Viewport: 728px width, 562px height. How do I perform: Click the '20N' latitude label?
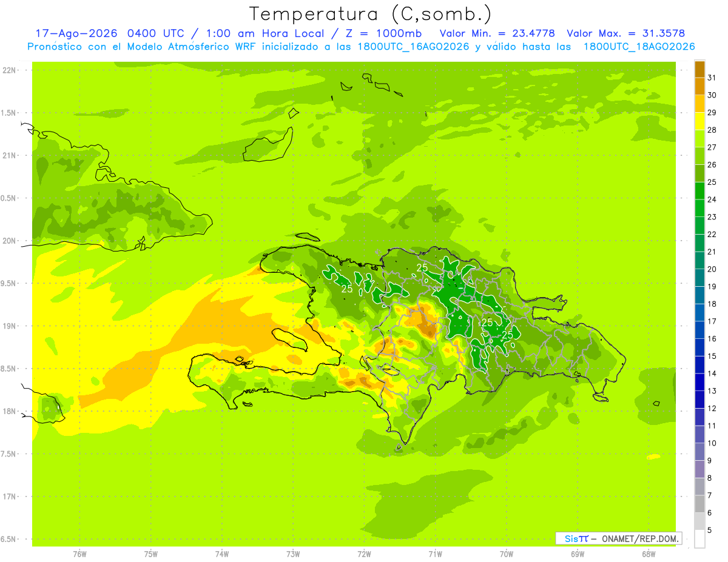tap(8, 241)
